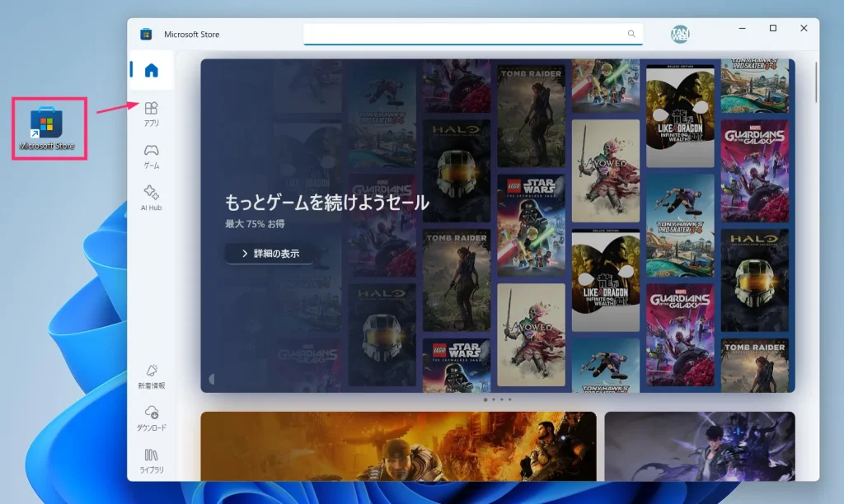
Task: Open the middle LEGO Star Wars cover
Action: point(531,226)
